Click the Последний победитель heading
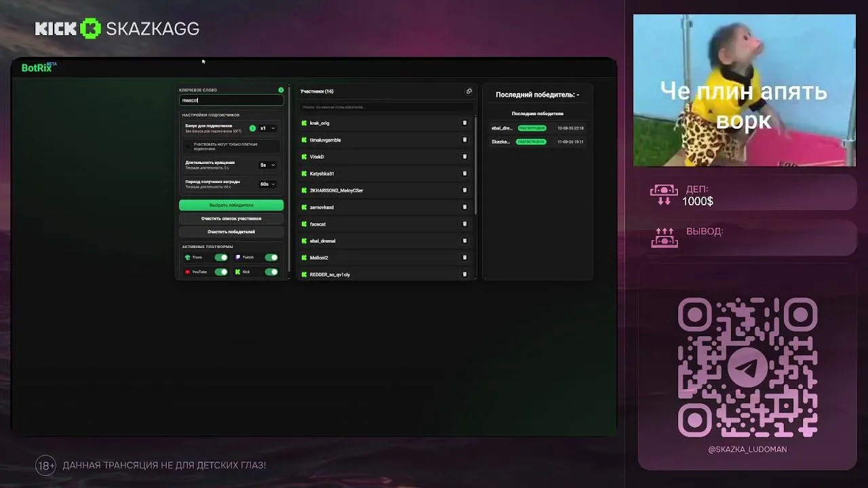This screenshot has width=868, height=488. [x=537, y=95]
